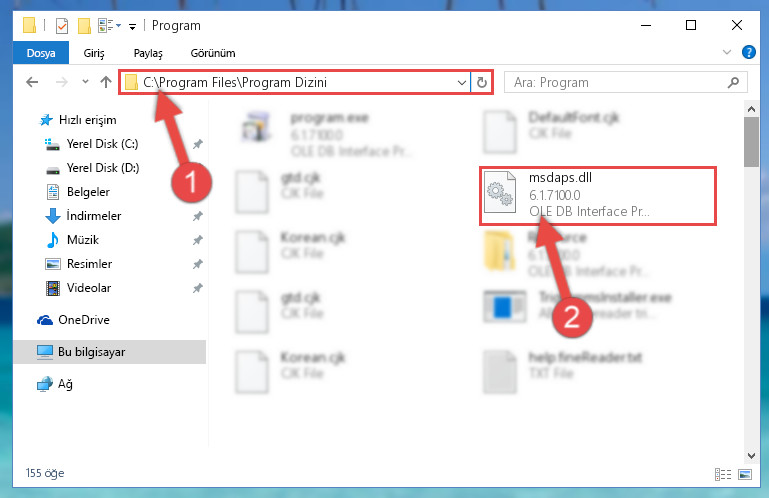Expand address bar history dropdown

pos(461,82)
